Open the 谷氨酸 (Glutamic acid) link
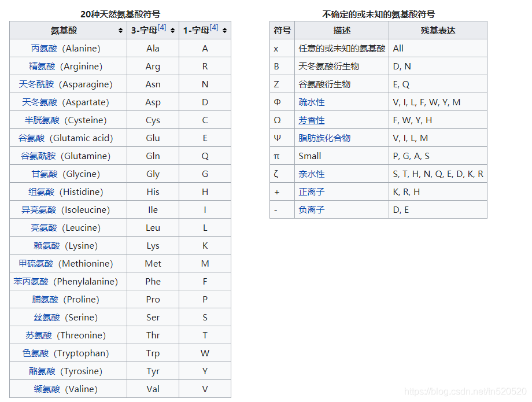 pyautogui.click(x=32, y=138)
